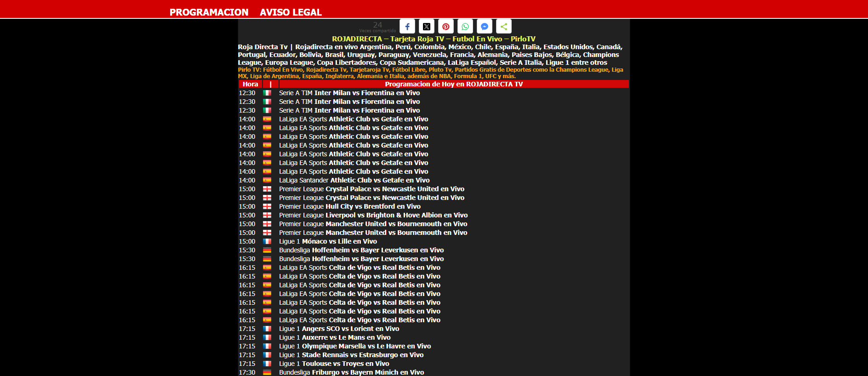Click the England flag beside Liverpool match
The height and width of the screenshot is (376, 868).
[x=267, y=215]
